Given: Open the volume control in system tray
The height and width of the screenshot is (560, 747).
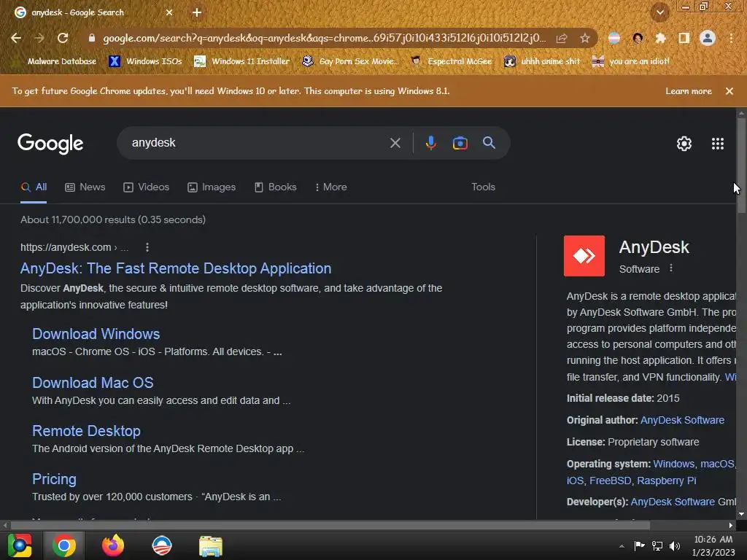Looking at the screenshot, I should [x=675, y=545].
